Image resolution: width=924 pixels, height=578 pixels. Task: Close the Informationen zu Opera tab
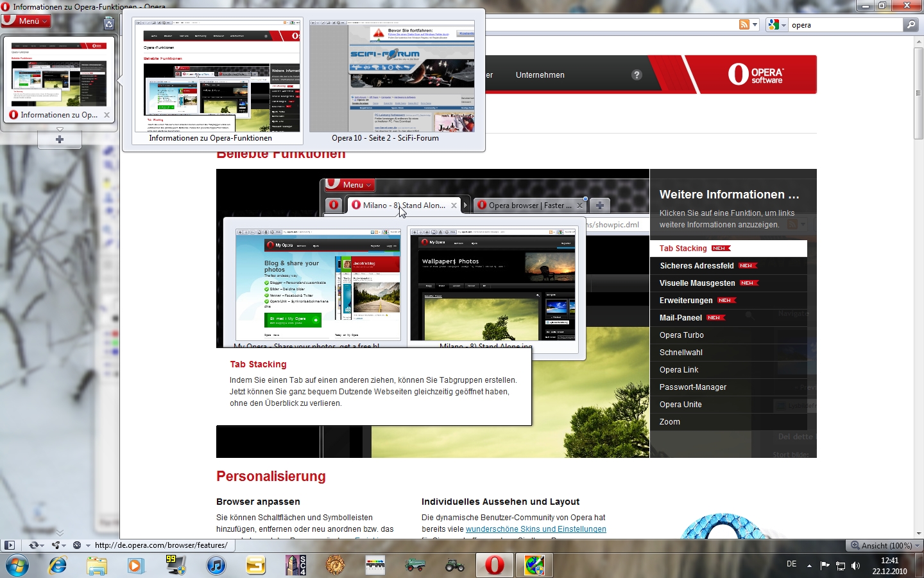[x=107, y=116]
